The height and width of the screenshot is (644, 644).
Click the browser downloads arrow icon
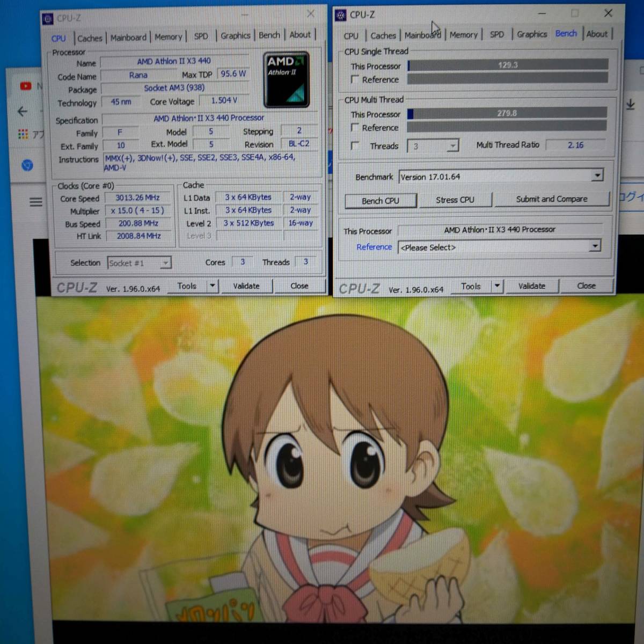pyautogui.click(x=631, y=104)
